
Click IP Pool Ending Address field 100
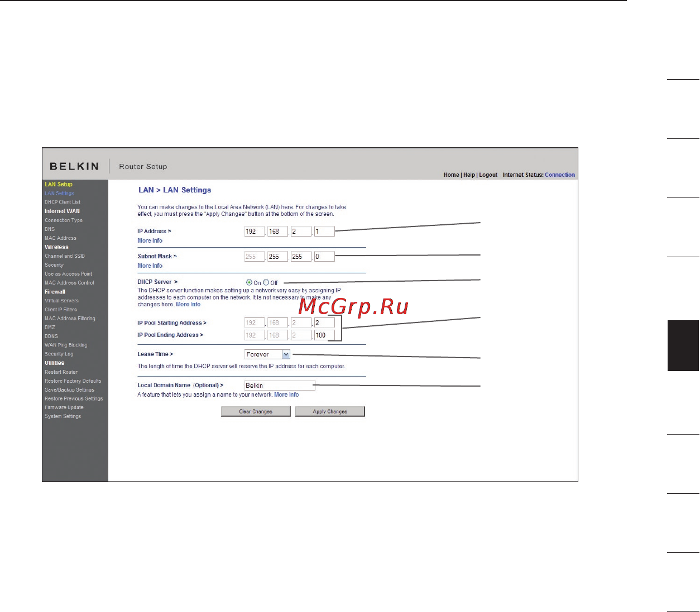coord(324,335)
